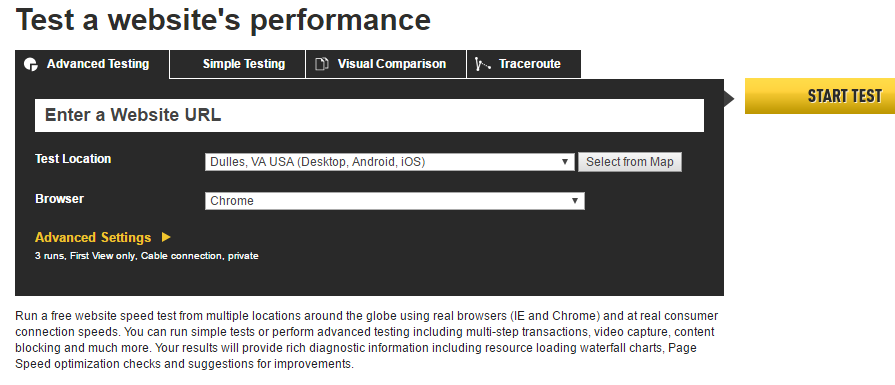This screenshot has width=895, height=385.
Task: Open the Chrome browser combo box
Action: point(395,201)
